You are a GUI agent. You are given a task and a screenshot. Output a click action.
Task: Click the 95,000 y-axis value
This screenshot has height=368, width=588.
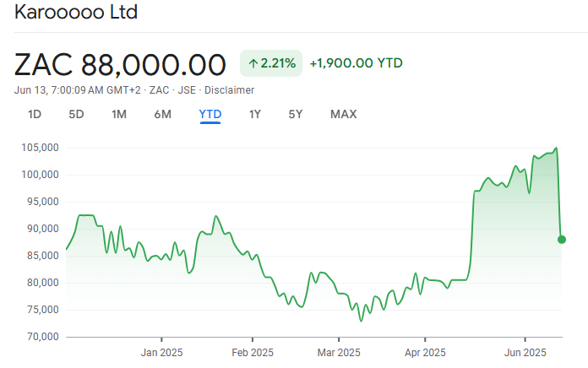[x=43, y=202]
